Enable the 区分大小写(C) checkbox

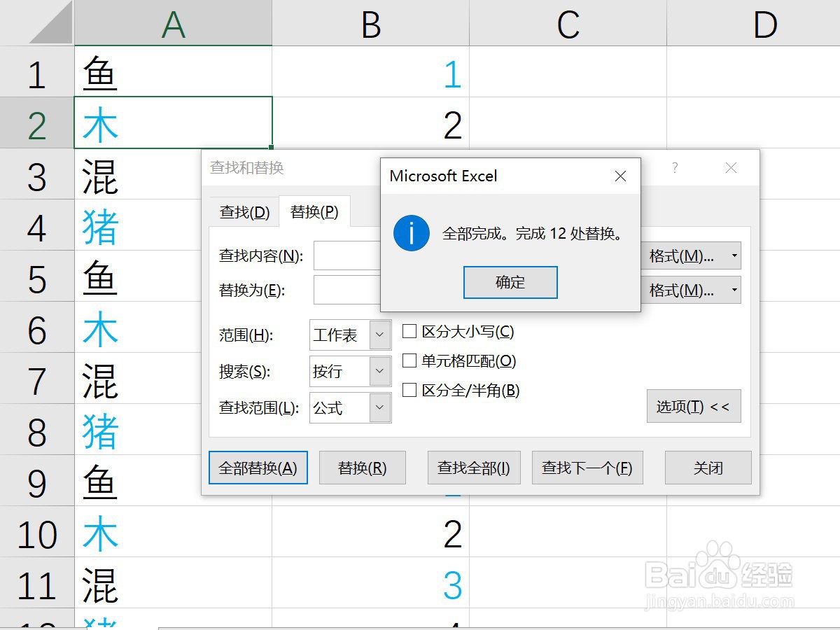pyautogui.click(x=409, y=331)
